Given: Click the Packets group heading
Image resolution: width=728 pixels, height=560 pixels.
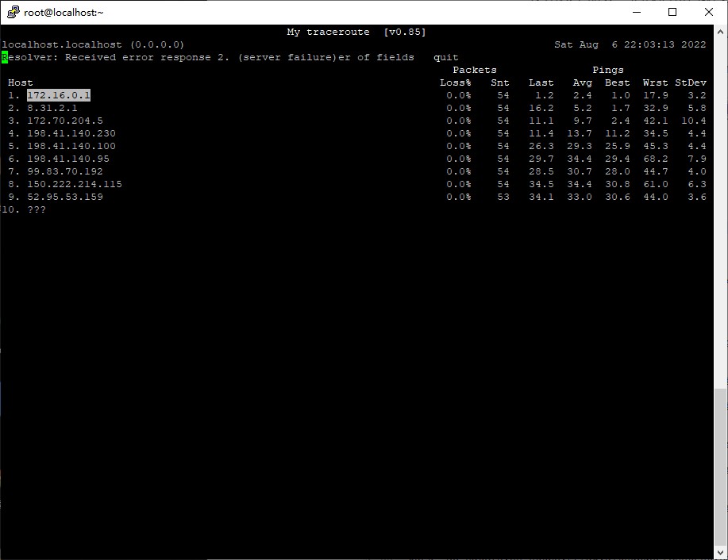Looking at the screenshot, I should coord(475,70).
